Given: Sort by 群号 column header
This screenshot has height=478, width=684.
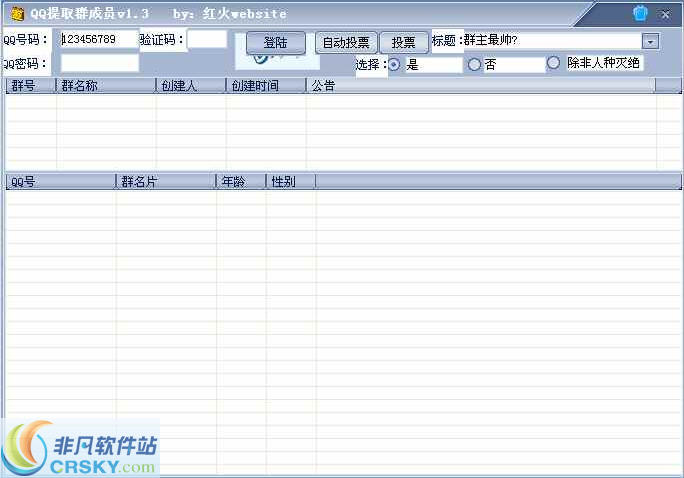Looking at the screenshot, I should [x=31, y=85].
